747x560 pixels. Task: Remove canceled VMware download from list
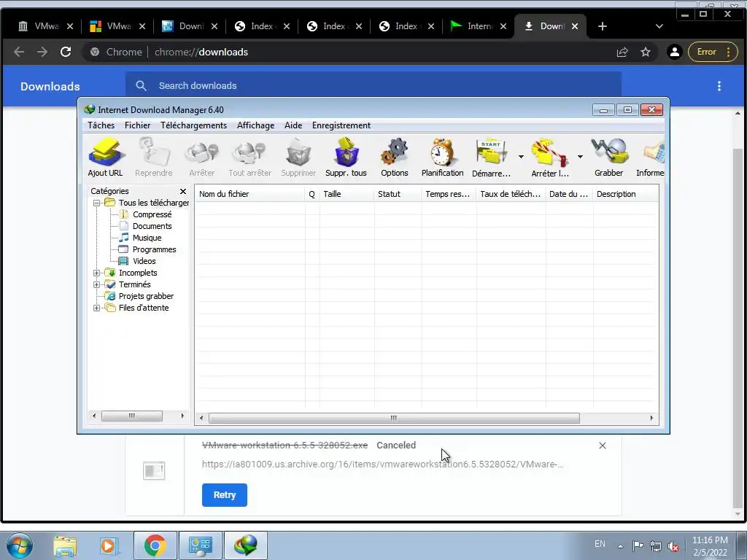602,446
